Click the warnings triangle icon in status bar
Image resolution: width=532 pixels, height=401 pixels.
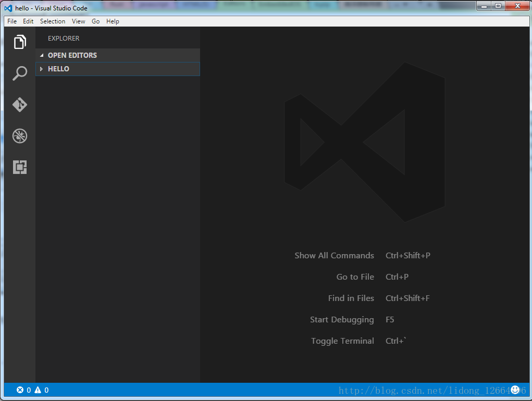(x=38, y=390)
